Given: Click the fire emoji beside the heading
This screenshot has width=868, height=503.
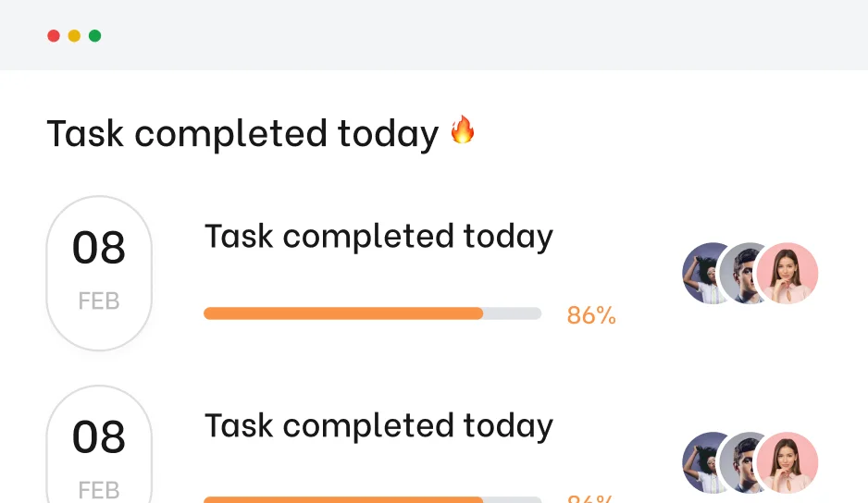Looking at the screenshot, I should [463, 130].
